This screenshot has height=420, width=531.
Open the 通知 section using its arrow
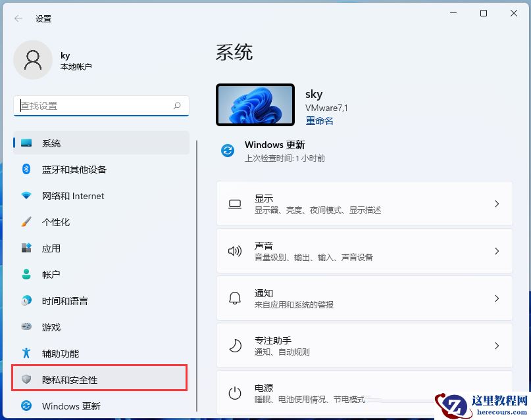point(497,298)
